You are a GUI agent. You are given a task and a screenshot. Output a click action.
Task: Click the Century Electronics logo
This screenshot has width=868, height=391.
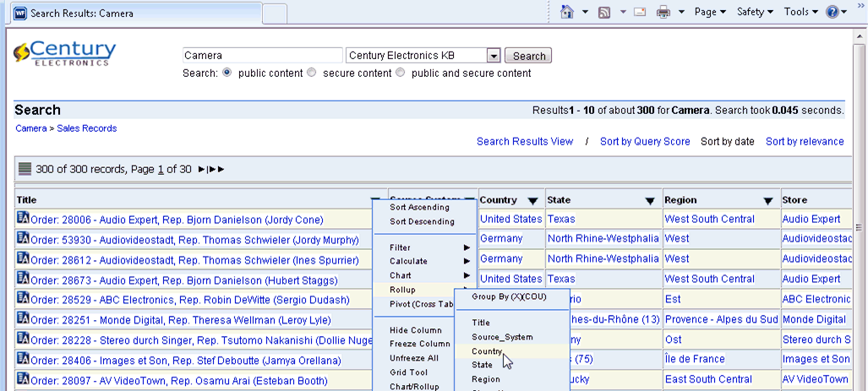65,54
